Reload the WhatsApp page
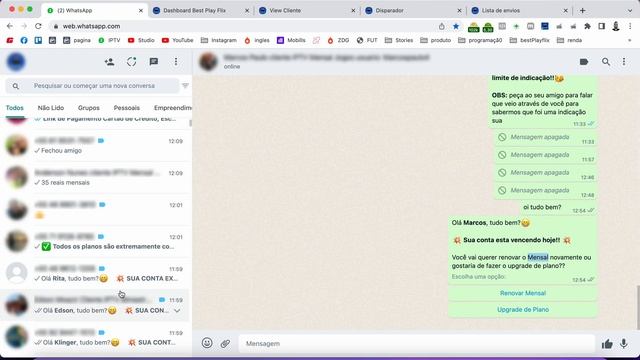The width and height of the screenshot is (640, 360). (x=38, y=26)
